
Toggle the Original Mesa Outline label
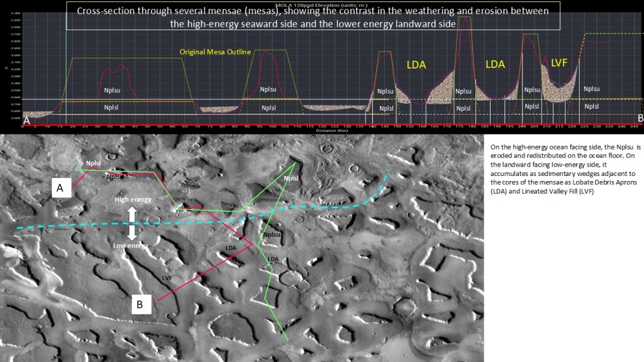[x=216, y=52]
